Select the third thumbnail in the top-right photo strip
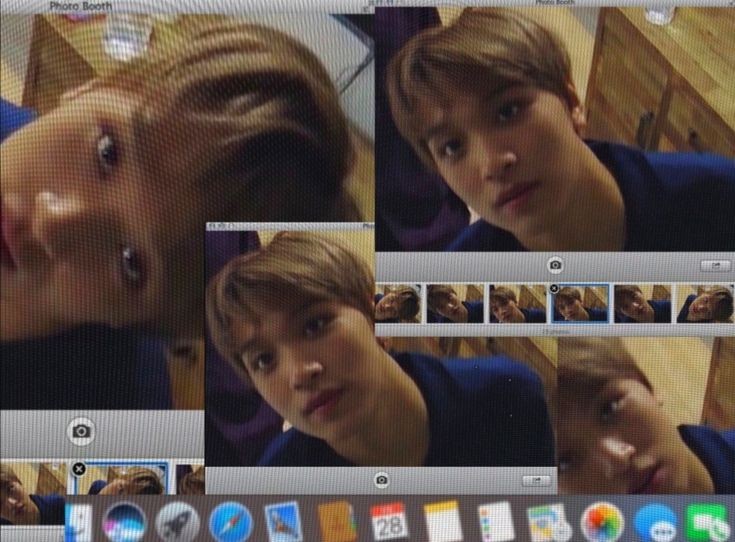The height and width of the screenshot is (542, 735). [x=518, y=303]
